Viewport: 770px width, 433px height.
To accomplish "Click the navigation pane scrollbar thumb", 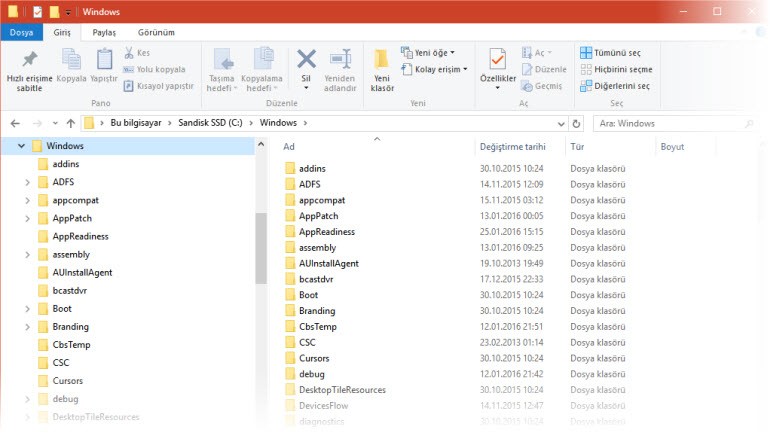I will [261, 248].
